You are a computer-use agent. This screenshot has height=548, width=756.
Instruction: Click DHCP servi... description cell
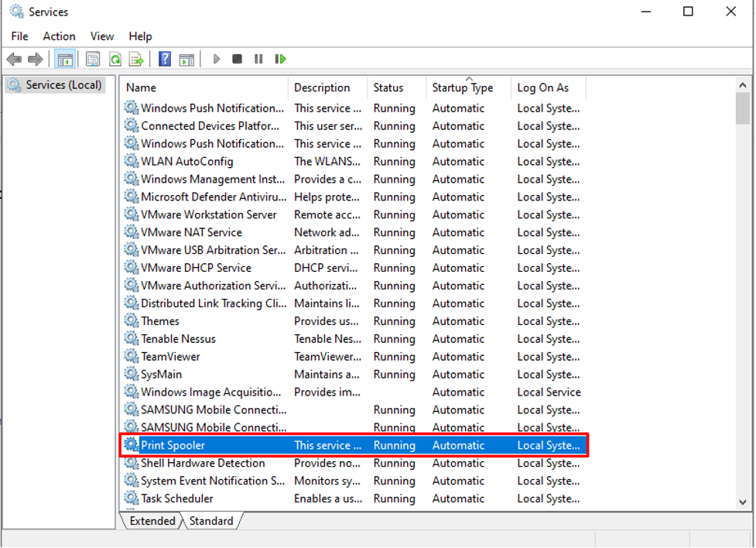click(x=326, y=268)
